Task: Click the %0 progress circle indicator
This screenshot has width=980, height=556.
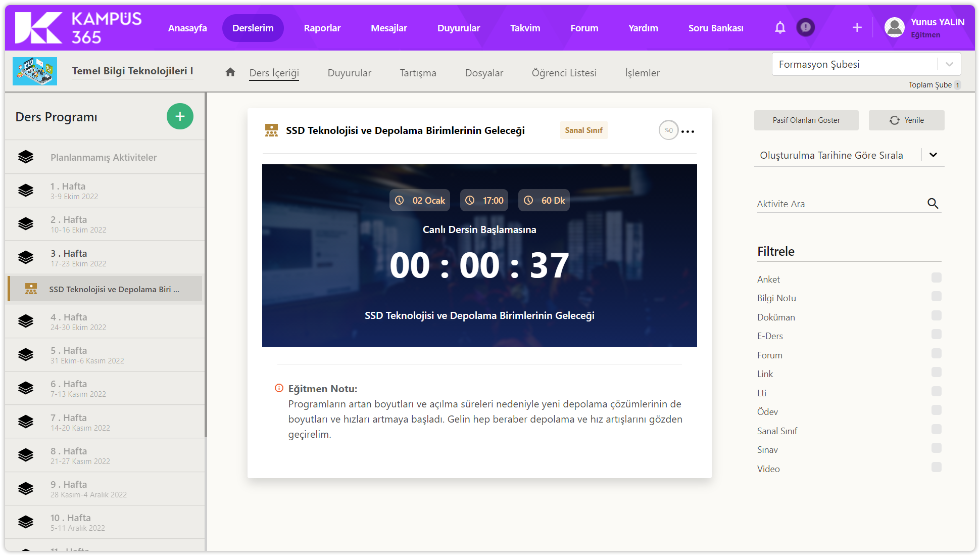Action: 668,130
